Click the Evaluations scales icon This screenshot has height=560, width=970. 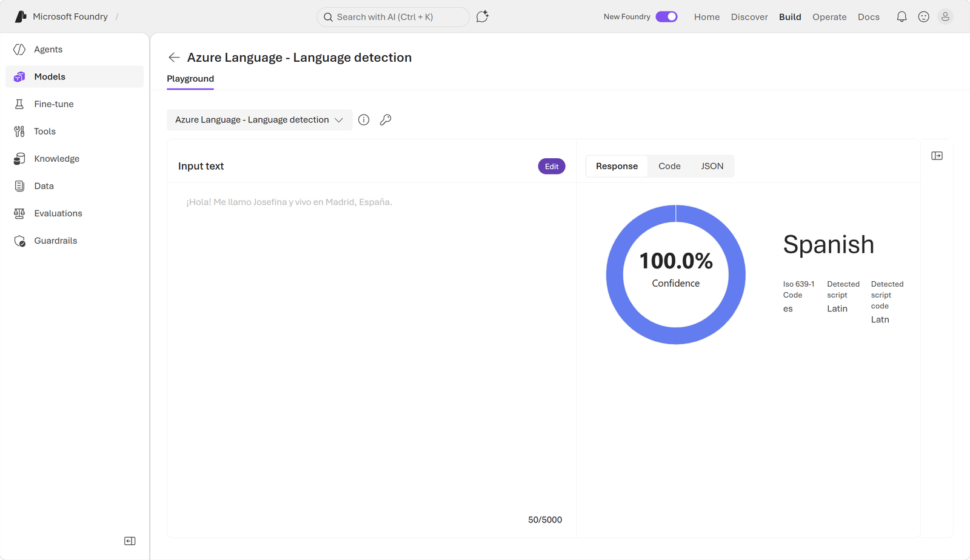tap(19, 213)
